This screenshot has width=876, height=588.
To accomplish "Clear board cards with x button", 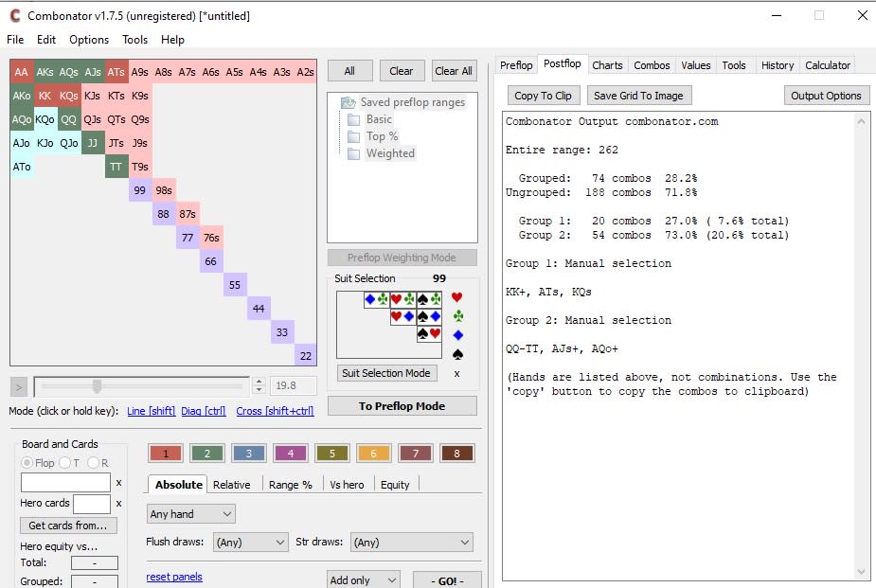I will 118,483.
